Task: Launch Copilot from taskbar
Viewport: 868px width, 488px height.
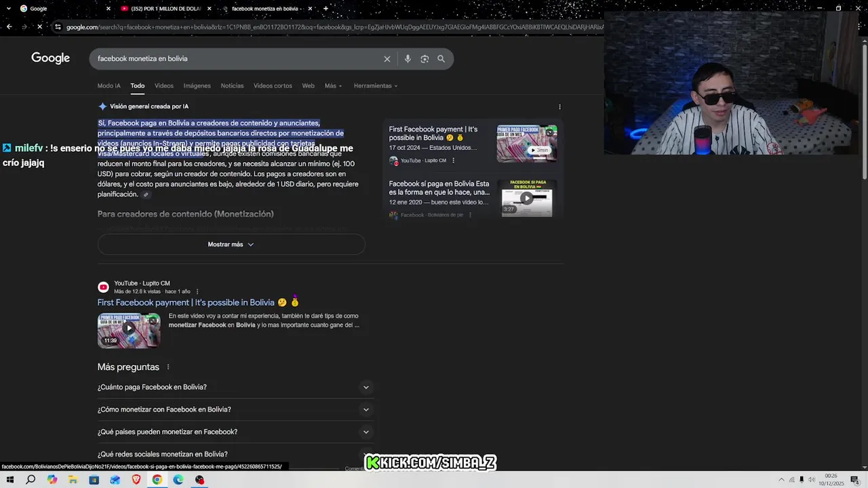Action: click(52, 480)
